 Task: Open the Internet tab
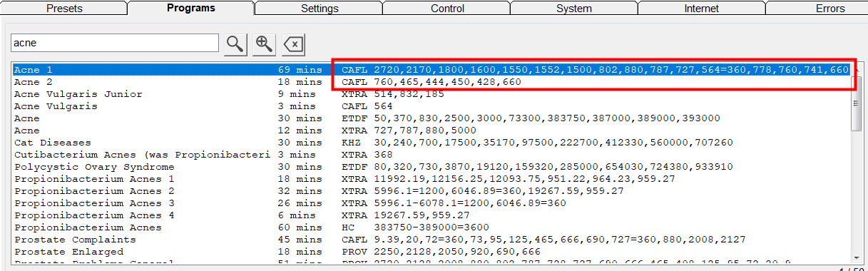(x=702, y=9)
